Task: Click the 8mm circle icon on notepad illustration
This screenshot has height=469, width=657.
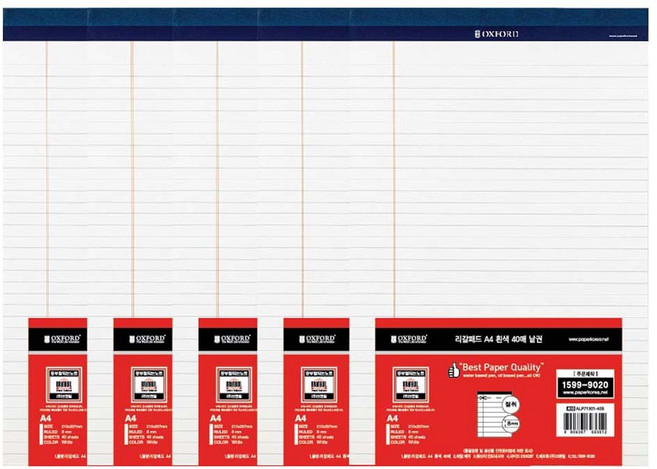Action: point(511,424)
